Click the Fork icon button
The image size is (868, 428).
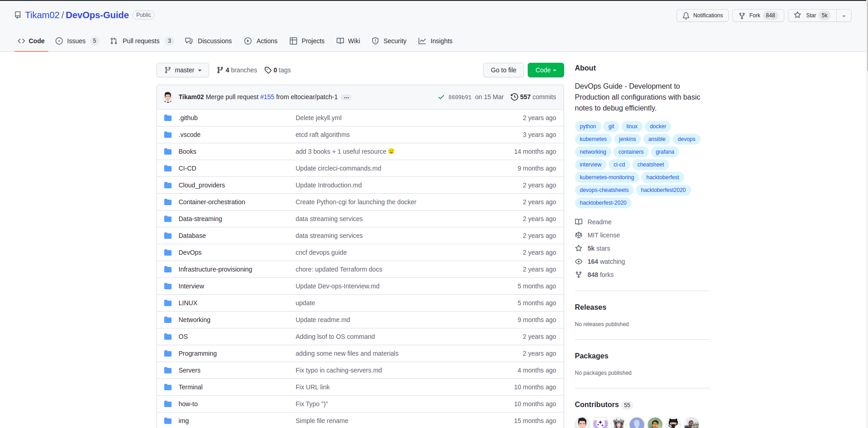[758, 15]
